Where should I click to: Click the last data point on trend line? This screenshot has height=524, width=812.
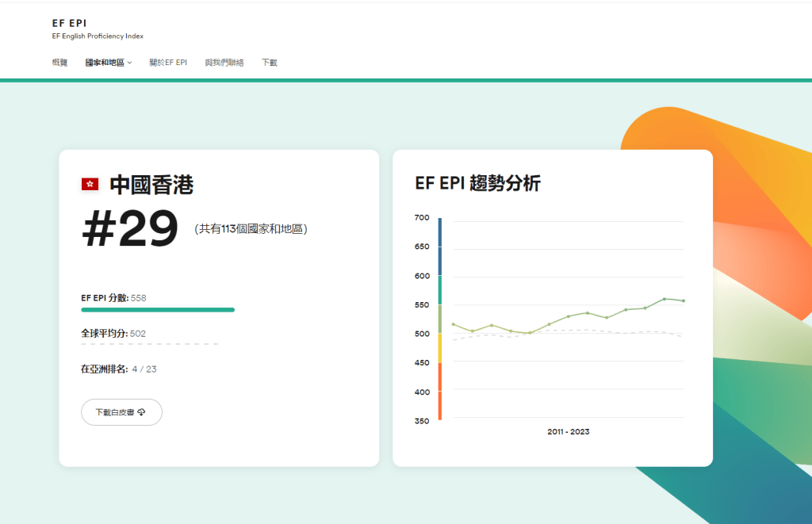684,300
